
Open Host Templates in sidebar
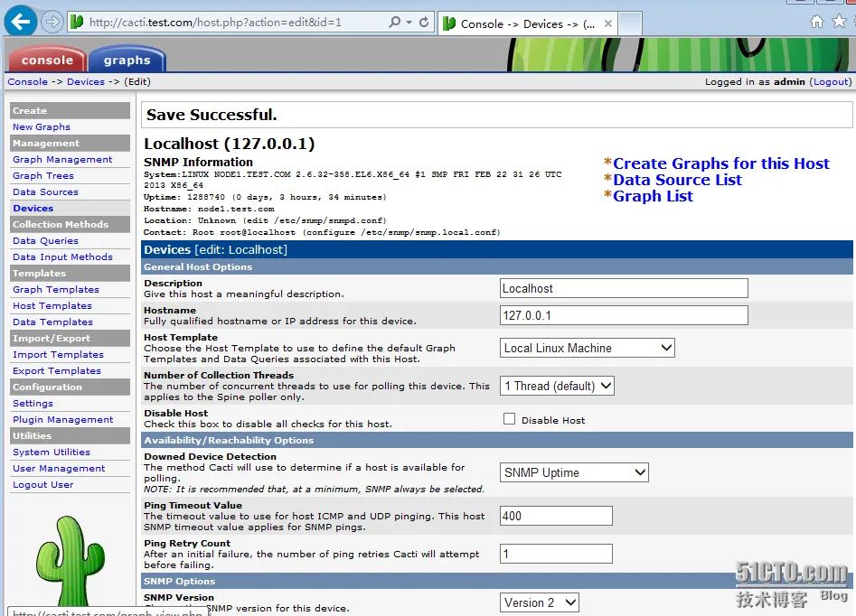click(x=52, y=305)
